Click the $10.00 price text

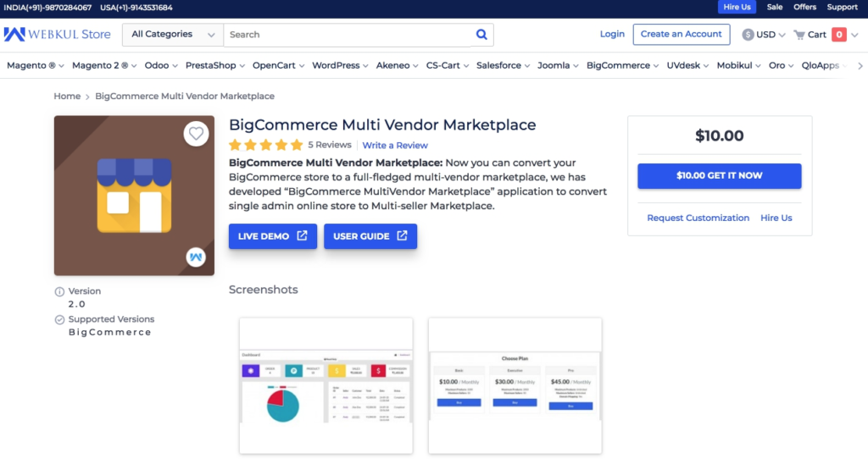click(719, 135)
